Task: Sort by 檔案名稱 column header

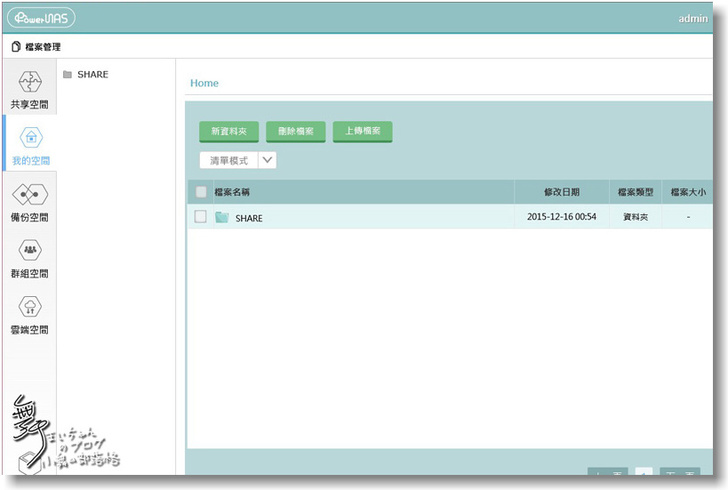Action: tap(232, 192)
